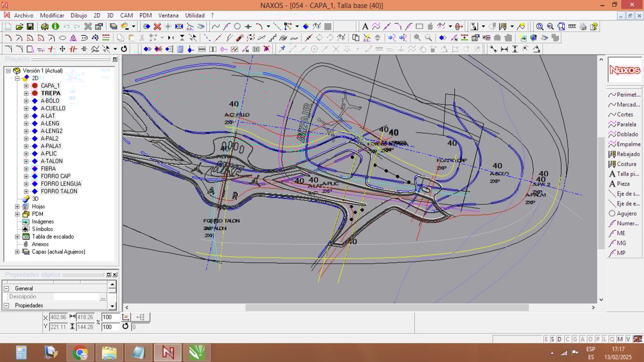Open the calculator from the taskbar
Image resolution: width=644 pixels, height=362 pixels.
pos(21,353)
